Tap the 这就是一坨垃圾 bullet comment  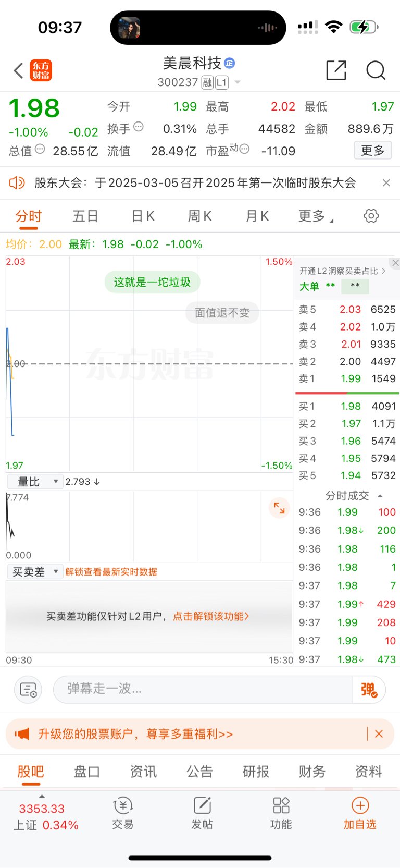(x=152, y=282)
